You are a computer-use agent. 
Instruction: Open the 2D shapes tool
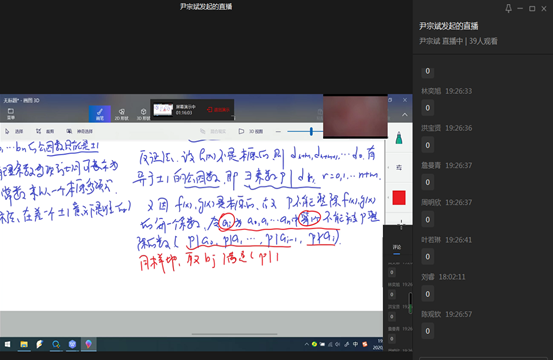(122, 114)
